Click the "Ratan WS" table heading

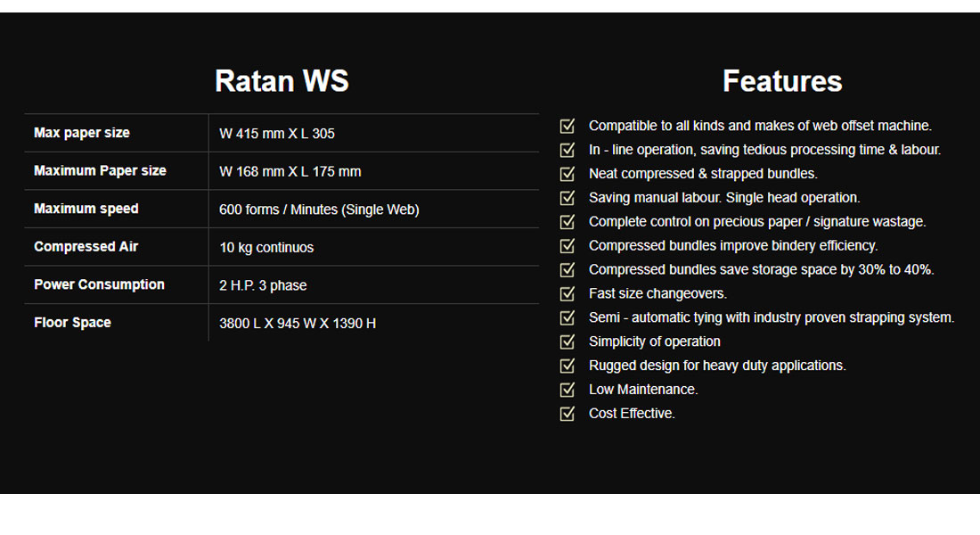tap(282, 81)
